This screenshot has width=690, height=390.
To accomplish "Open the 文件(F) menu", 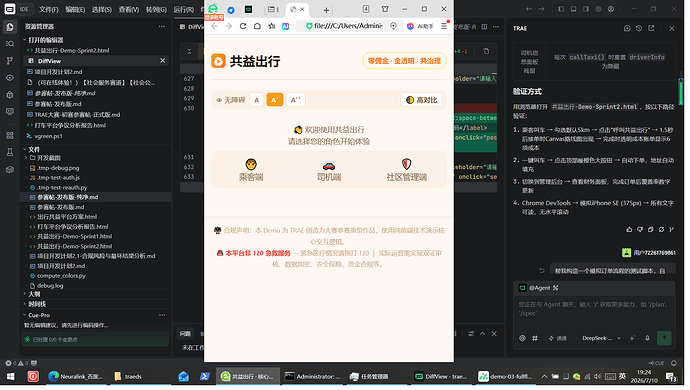I will [48, 9].
